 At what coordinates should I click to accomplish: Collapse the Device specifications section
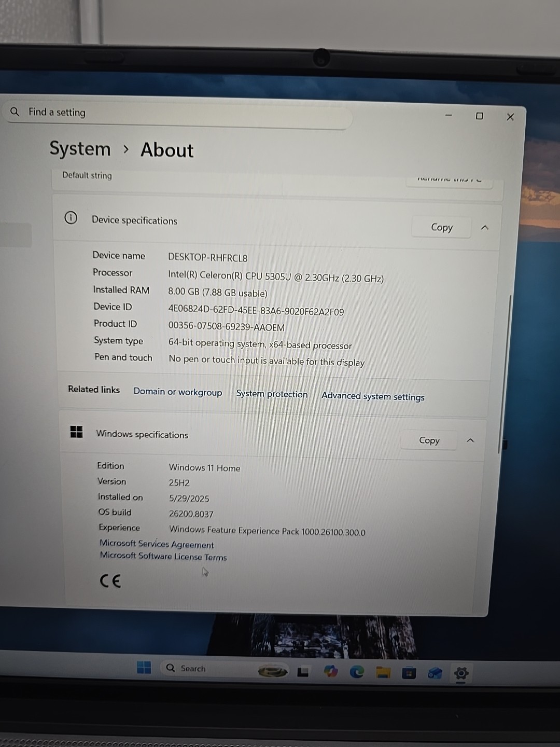coord(485,228)
